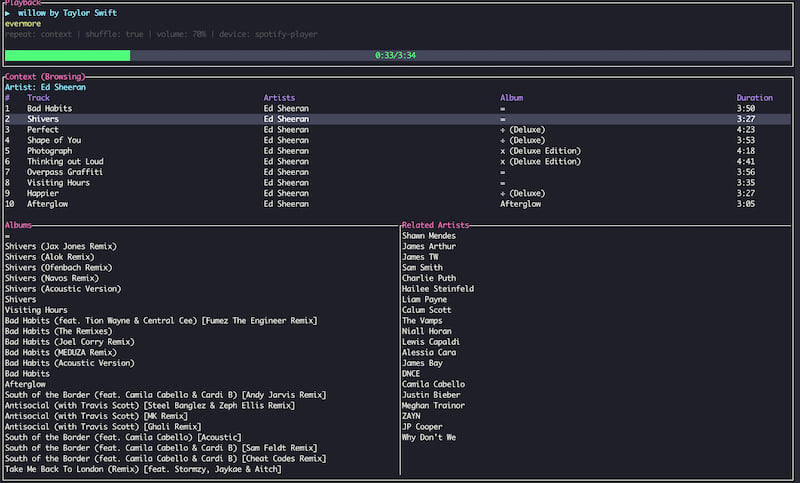Screen dimensions: 800x483
Task: Open related artist James TW
Action: (420, 257)
